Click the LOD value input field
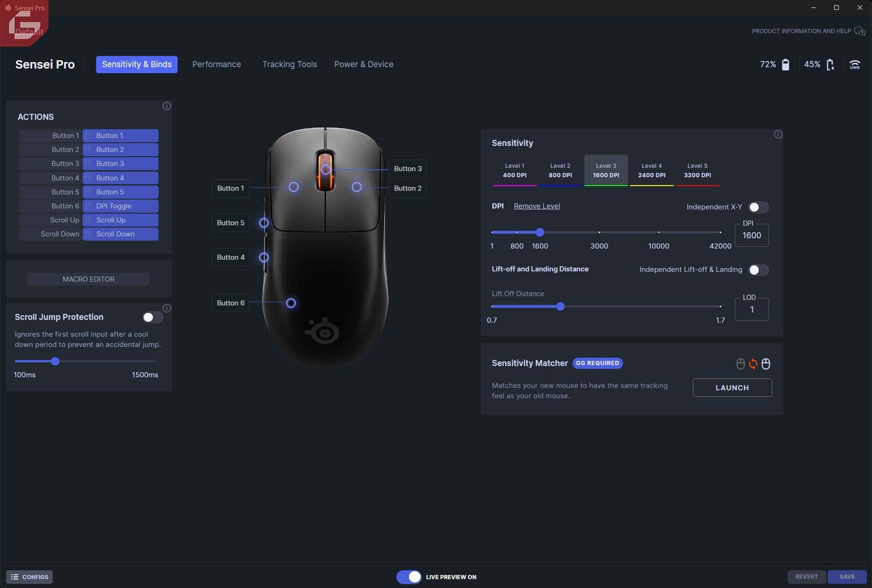 tap(752, 310)
